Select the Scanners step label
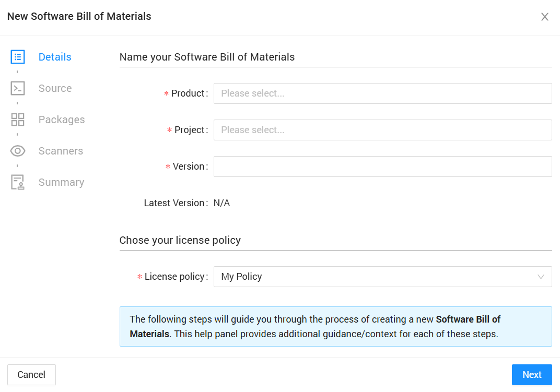 61,151
